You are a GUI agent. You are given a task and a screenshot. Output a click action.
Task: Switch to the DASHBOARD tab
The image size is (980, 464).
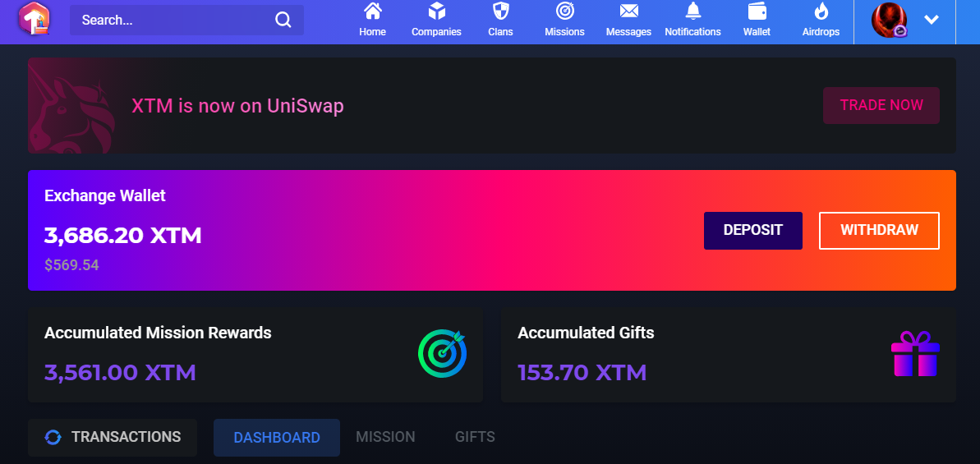click(277, 437)
